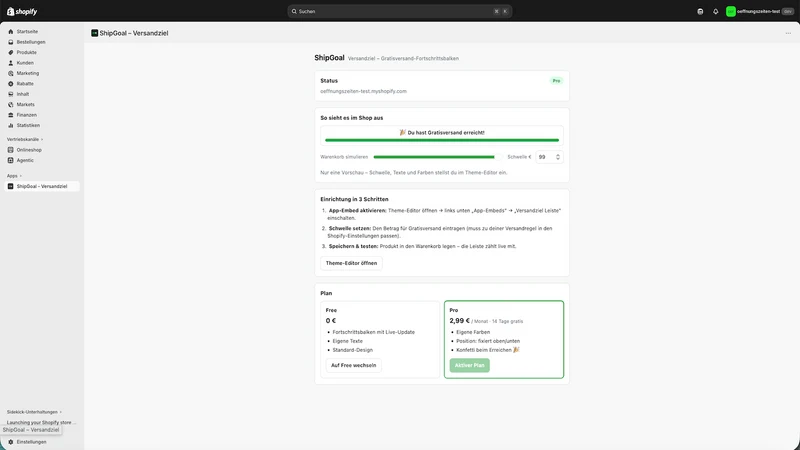Open Onlineshop sales channel

coord(29,150)
